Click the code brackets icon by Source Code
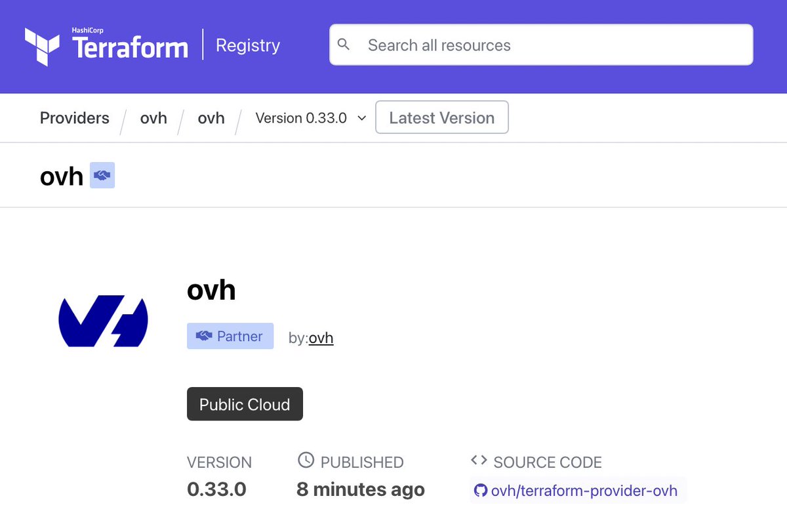787x532 pixels. pyautogui.click(x=479, y=460)
